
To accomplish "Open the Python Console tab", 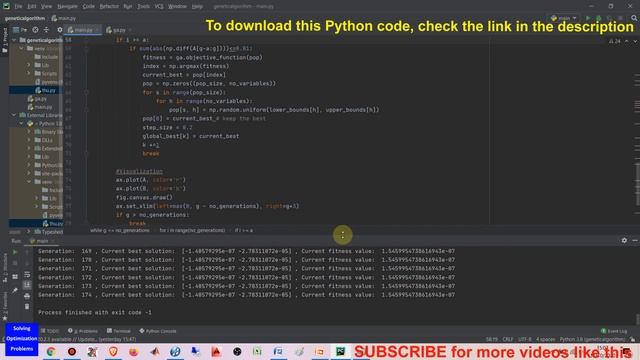I will (x=158, y=331).
